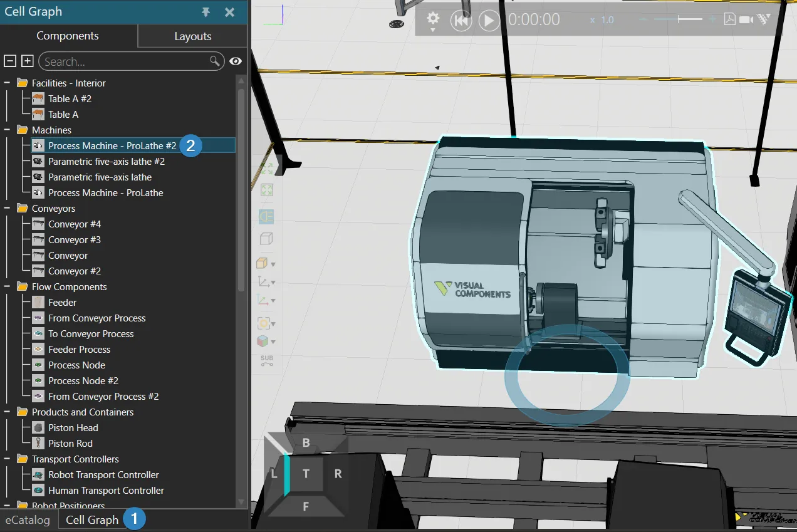797x532 pixels.
Task: Select Robot Transport Controller in the tree
Action: pyautogui.click(x=103, y=474)
